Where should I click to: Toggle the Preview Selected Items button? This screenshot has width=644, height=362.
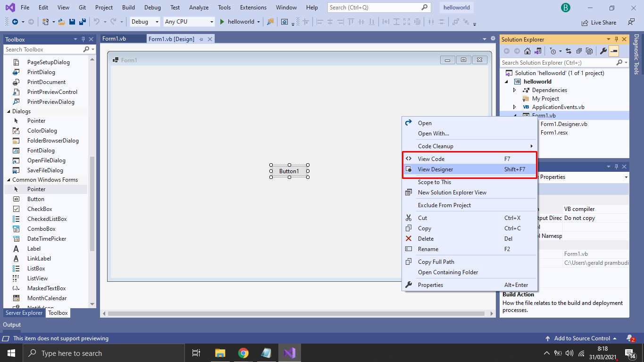click(614, 51)
